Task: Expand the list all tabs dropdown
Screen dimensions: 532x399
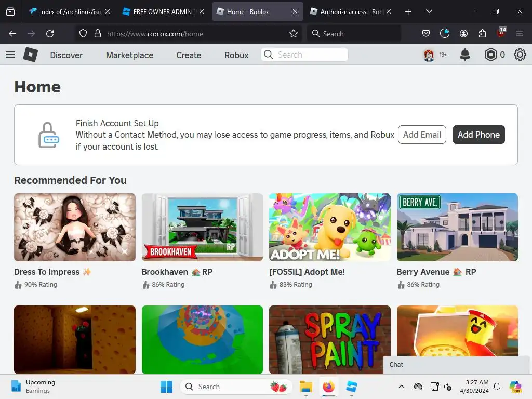Action: (429, 11)
